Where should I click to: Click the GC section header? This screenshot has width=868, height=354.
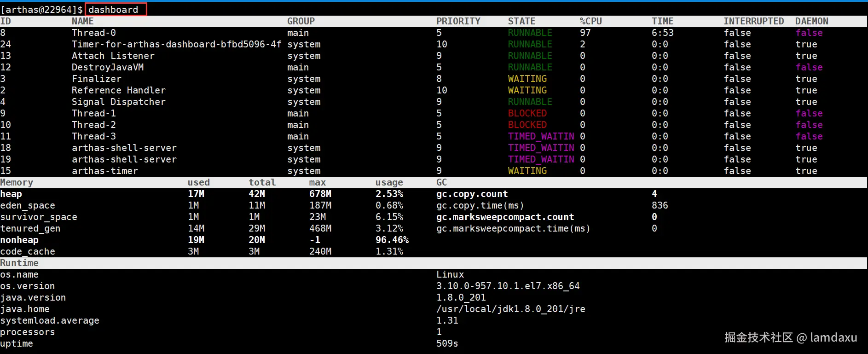[x=442, y=182]
